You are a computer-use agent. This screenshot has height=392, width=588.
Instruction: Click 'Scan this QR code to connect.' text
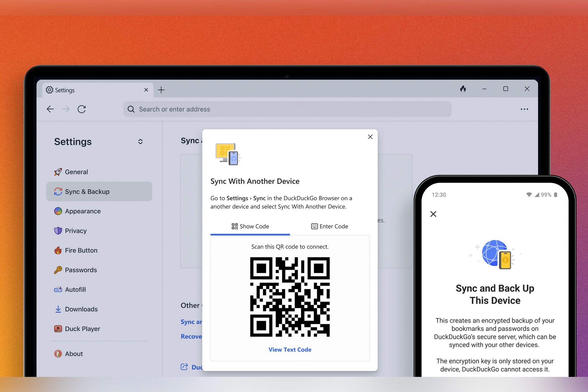point(290,247)
